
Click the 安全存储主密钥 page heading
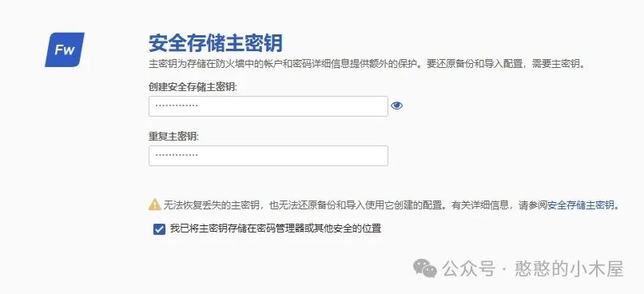tap(216, 43)
